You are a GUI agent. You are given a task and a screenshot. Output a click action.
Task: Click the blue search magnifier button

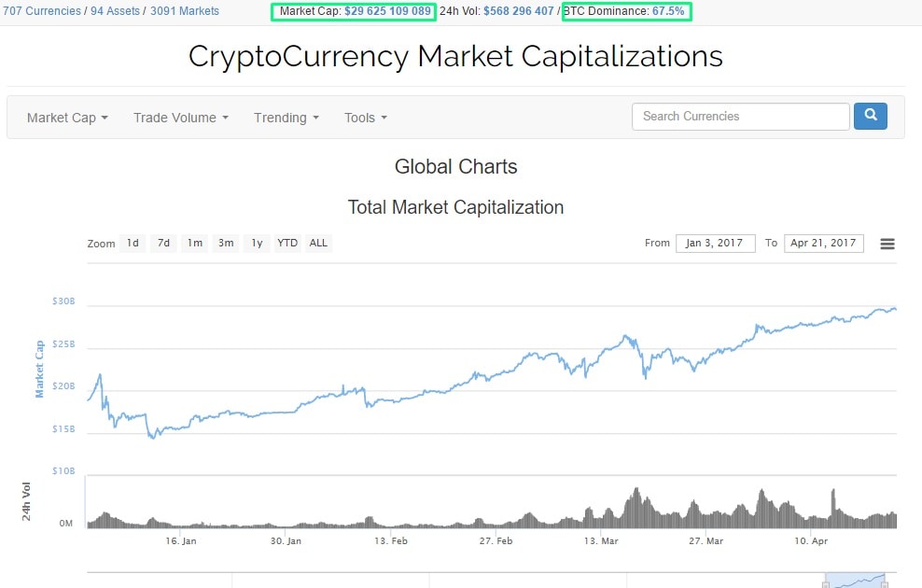coord(870,116)
